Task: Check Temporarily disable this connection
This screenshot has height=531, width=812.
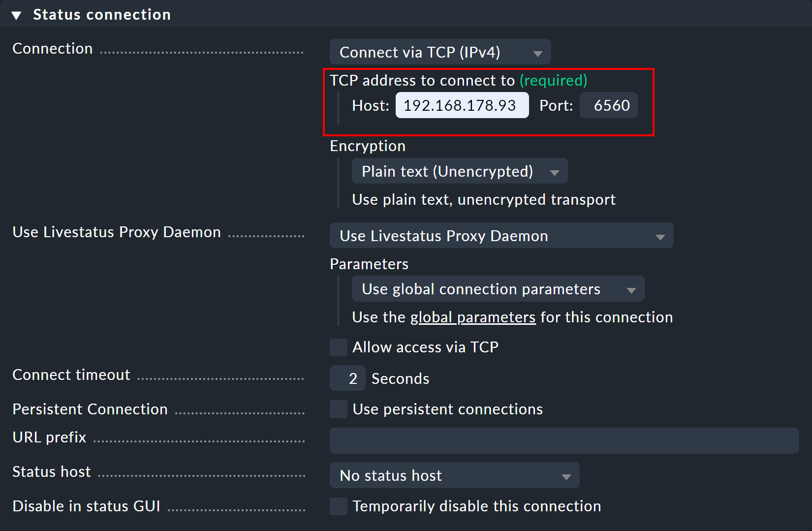Action: [x=338, y=506]
